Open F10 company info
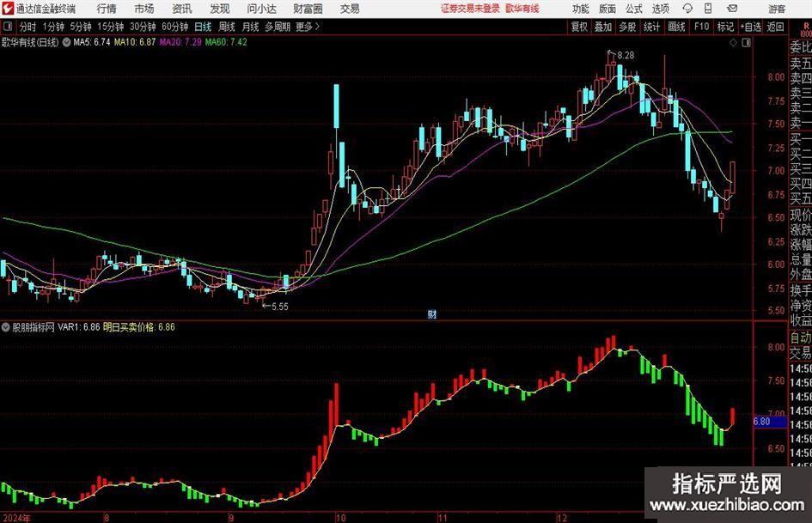Image resolution: width=812 pixels, height=523 pixels. tap(701, 27)
